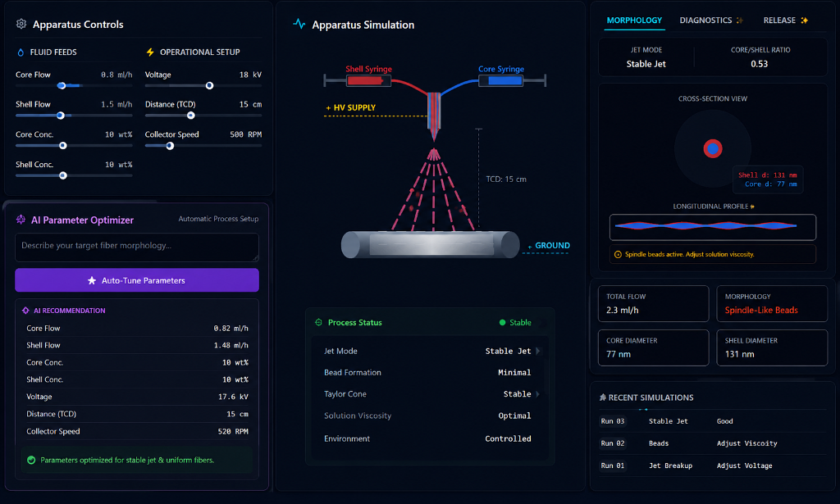Click Auto-Tune Parameters button
This screenshot has width=840, height=504.
click(137, 280)
